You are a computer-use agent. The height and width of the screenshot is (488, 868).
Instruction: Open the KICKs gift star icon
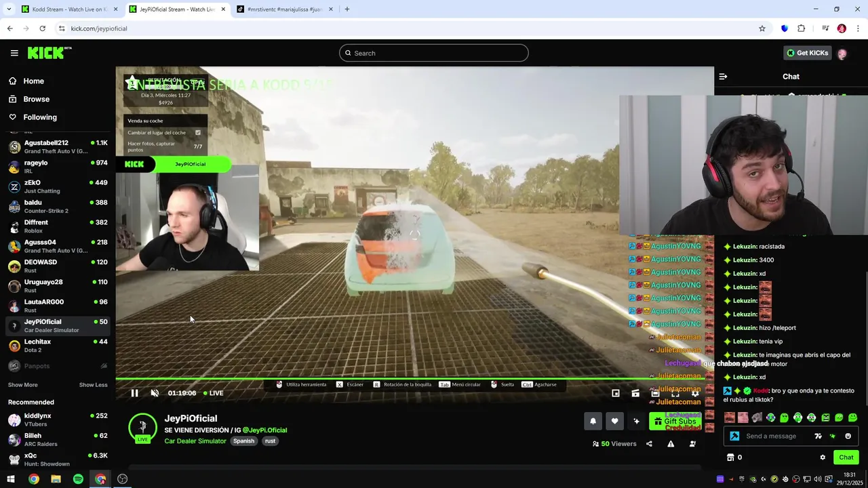(833, 436)
